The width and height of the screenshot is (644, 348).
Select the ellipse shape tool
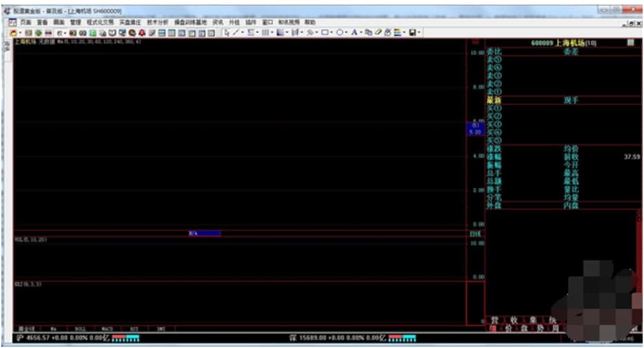click(x=339, y=32)
